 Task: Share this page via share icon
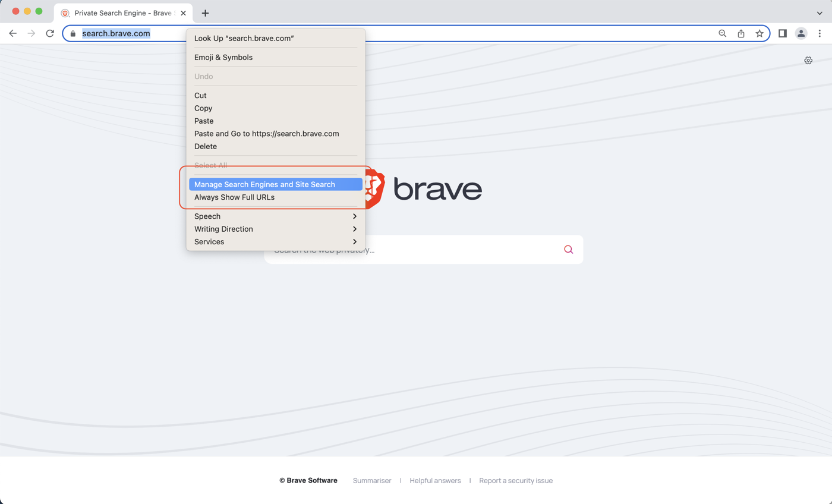pos(741,33)
